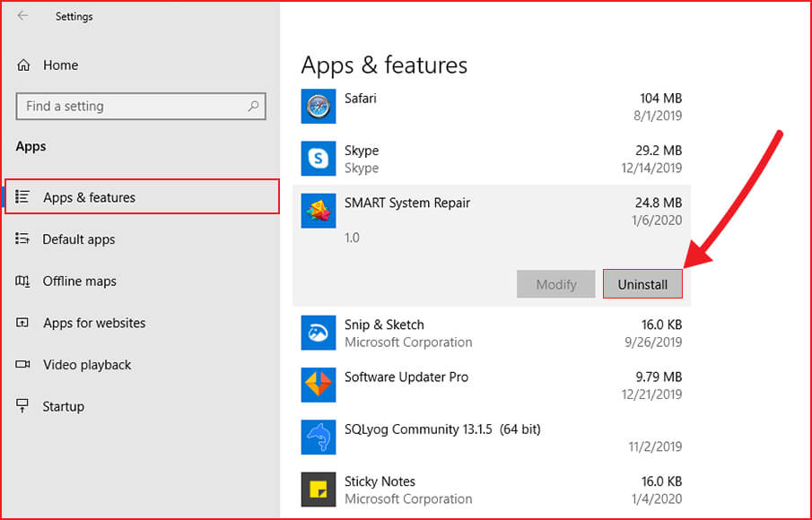Click the back arrow in Settings
812x520 pixels.
pyautogui.click(x=22, y=15)
